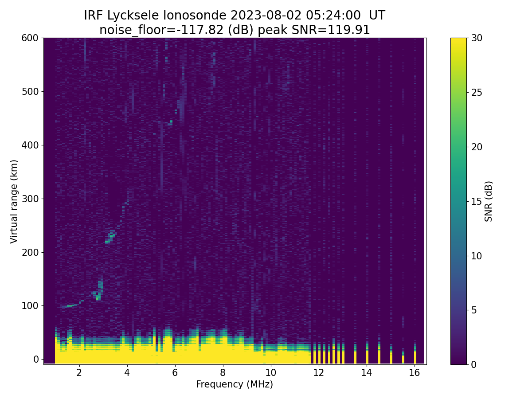Click the 'noise_floor=-117.82 (dB) peak SNR=119.91' subtitle
Viewport: 532px width, 399px height.
pos(235,30)
